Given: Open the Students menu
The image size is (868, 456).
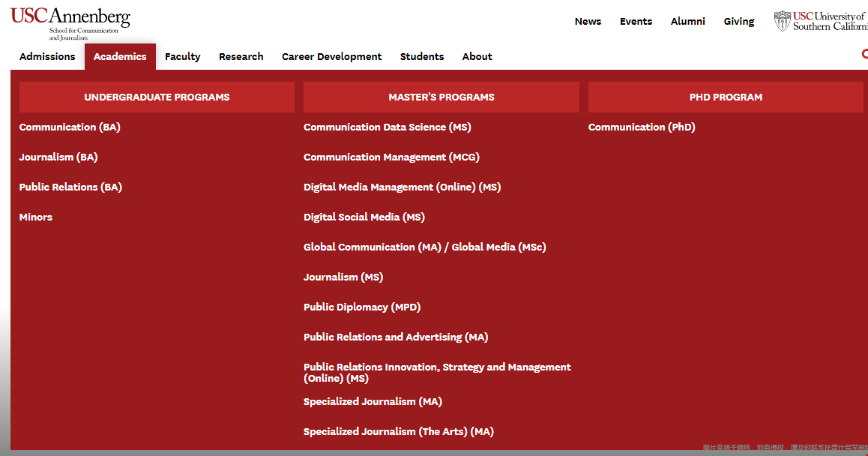Looking at the screenshot, I should (x=422, y=56).
